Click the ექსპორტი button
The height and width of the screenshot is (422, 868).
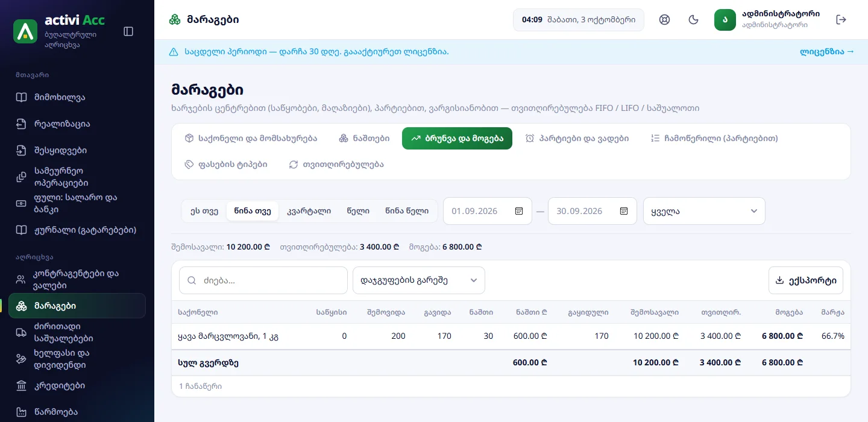(x=806, y=280)
